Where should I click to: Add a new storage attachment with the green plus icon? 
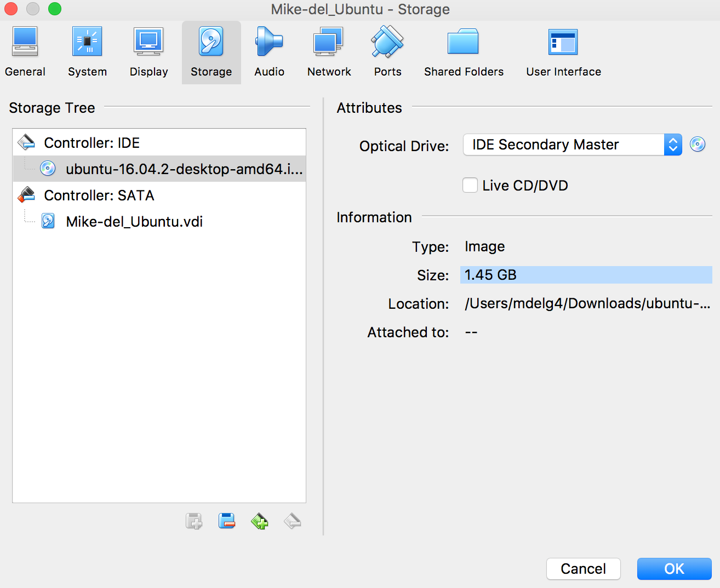260,521
